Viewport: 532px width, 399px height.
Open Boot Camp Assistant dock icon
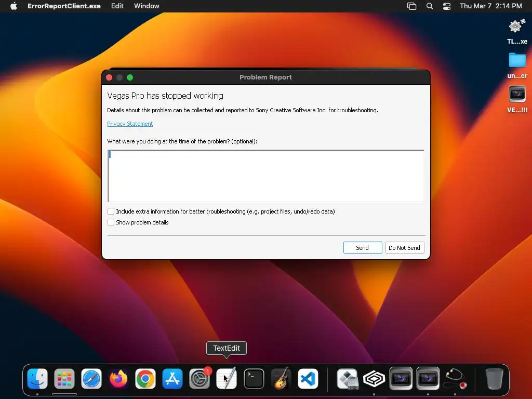click(x=348, y=379)
